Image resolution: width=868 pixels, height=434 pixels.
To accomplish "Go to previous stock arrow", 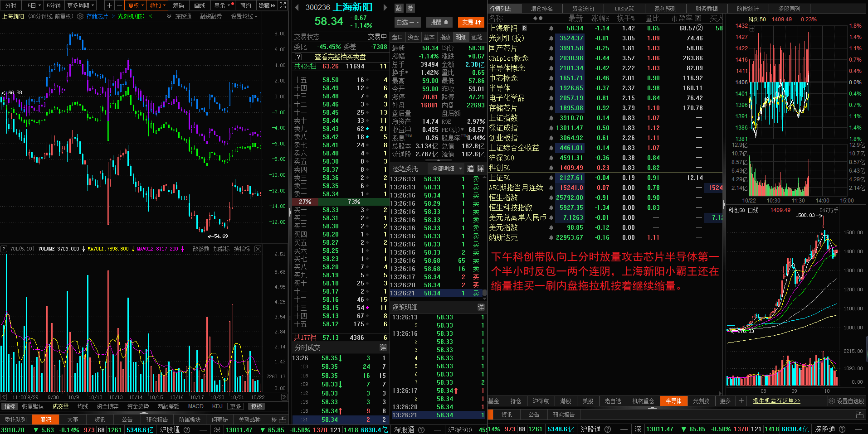I will (x=297, y=7).
